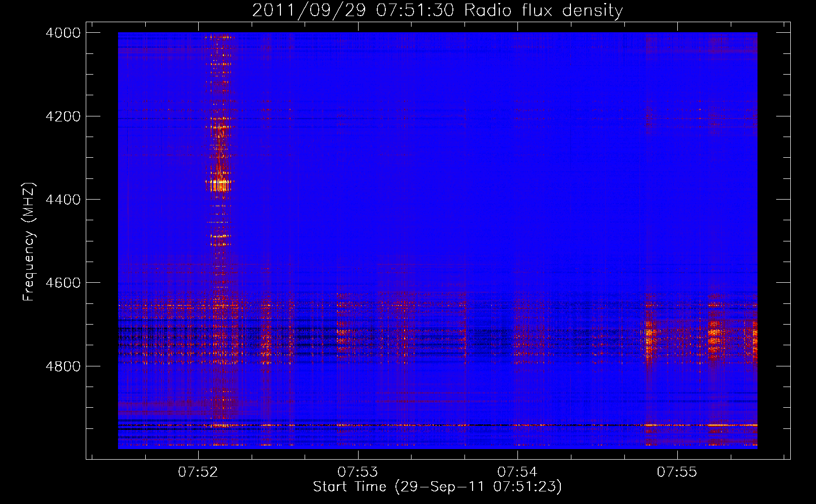Click the 4200 frequency tick label
Viewport: 816px width, 504px height.
click(x=63, y=116)
